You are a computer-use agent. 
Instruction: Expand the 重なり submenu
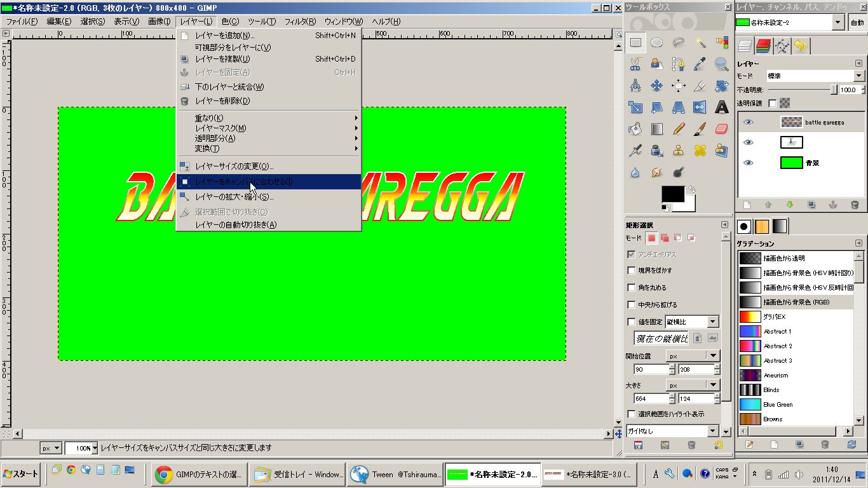coord(268,118)
